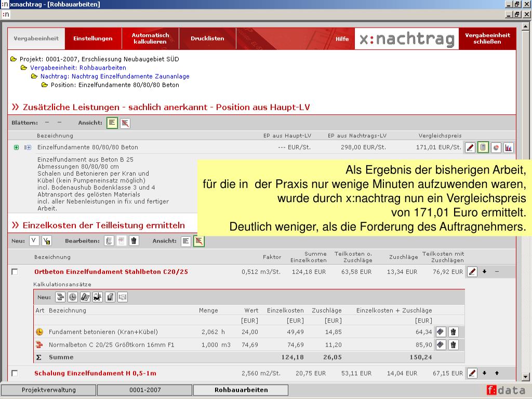
Task: Click the papers icon in Kalkulationsansätze Neu bar
Action: (85, 297)
